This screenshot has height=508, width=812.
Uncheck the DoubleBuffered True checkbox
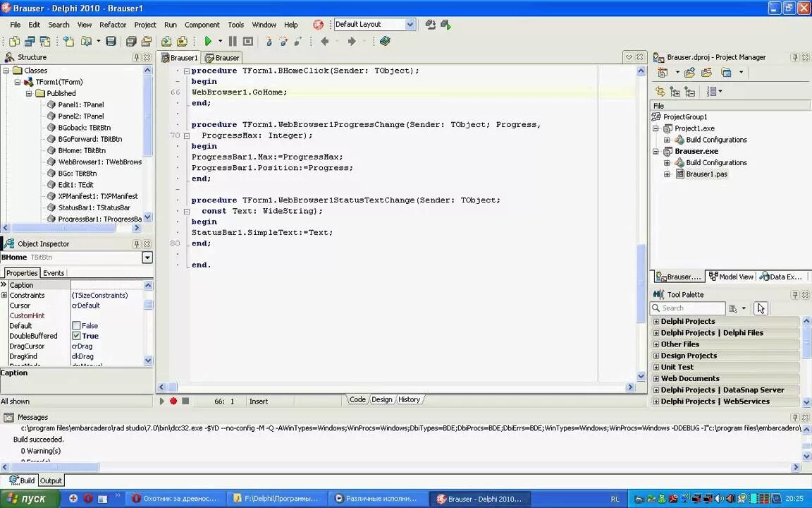pyautogui.click(x=76, y=336)
